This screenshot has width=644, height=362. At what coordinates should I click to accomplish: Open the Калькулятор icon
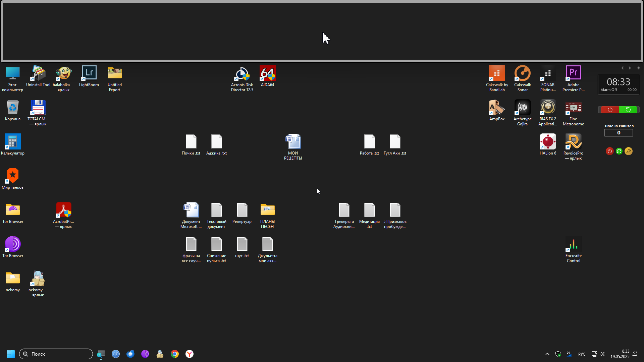coord(12,144)
